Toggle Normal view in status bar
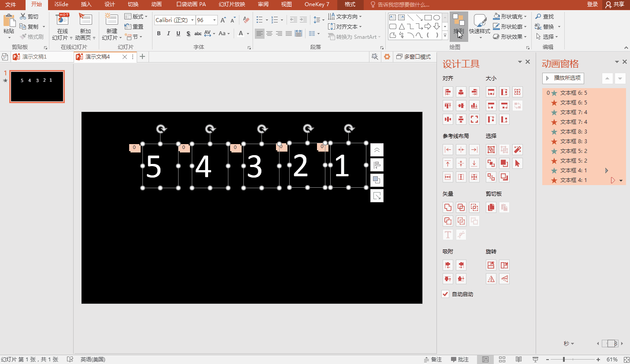Screen dimensions: 630x364 485,360
